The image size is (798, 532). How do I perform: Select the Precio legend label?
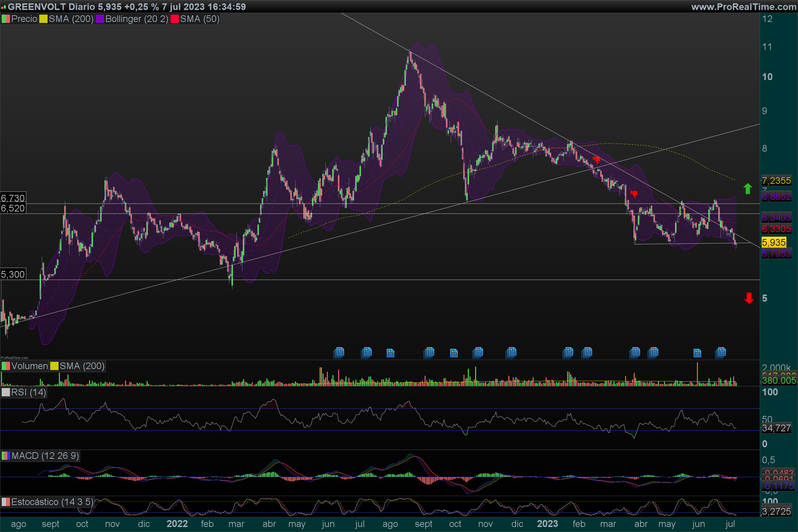[x=24, y=19]
